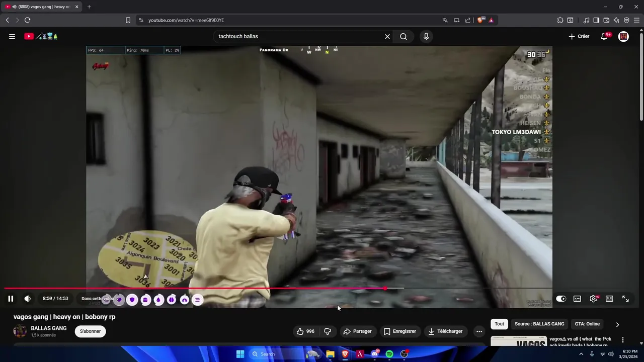This screenshot has width=644, height=362.
Task: Clear the YouTube search query
Action: point(387,36)
